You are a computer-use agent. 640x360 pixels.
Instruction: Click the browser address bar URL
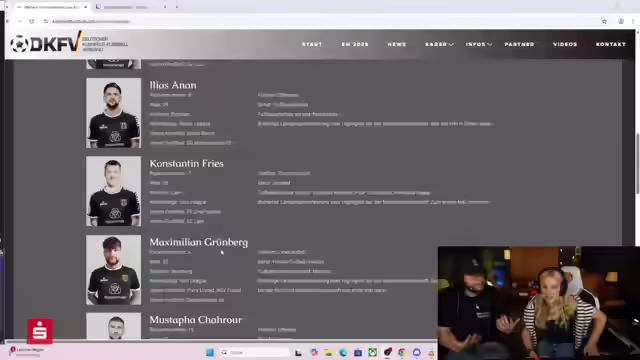pyautogui.click(x=91, y=21)
